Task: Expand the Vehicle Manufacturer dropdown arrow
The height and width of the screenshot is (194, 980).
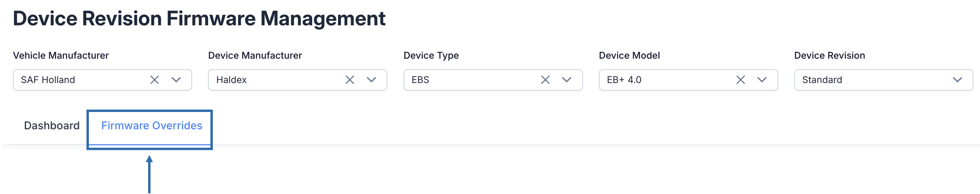Action: coord(176,80)
